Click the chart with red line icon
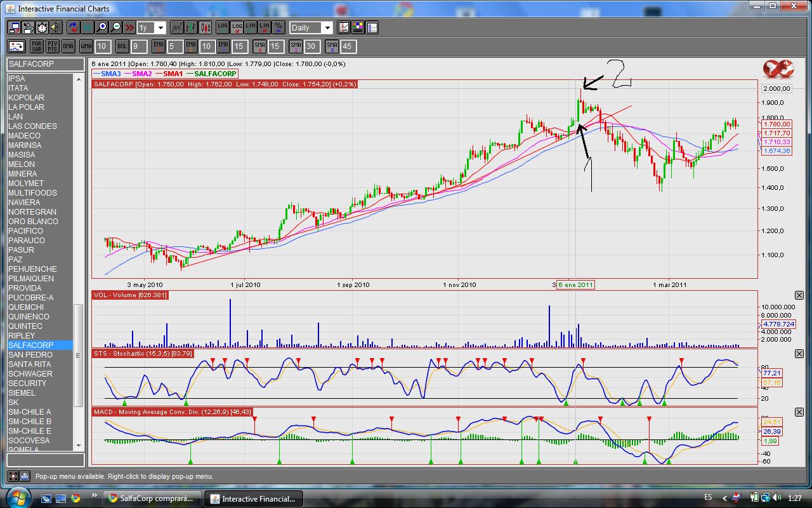 click(x=344, y=27)
